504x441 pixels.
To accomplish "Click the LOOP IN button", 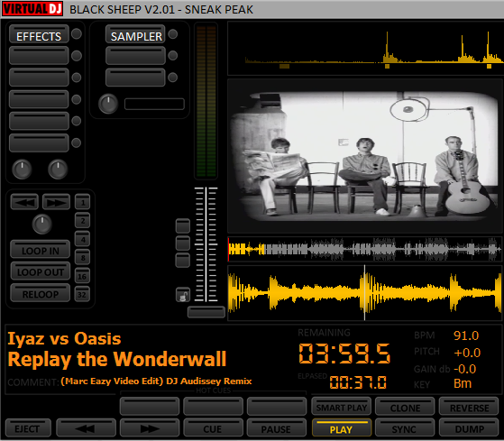I will 41,250.
